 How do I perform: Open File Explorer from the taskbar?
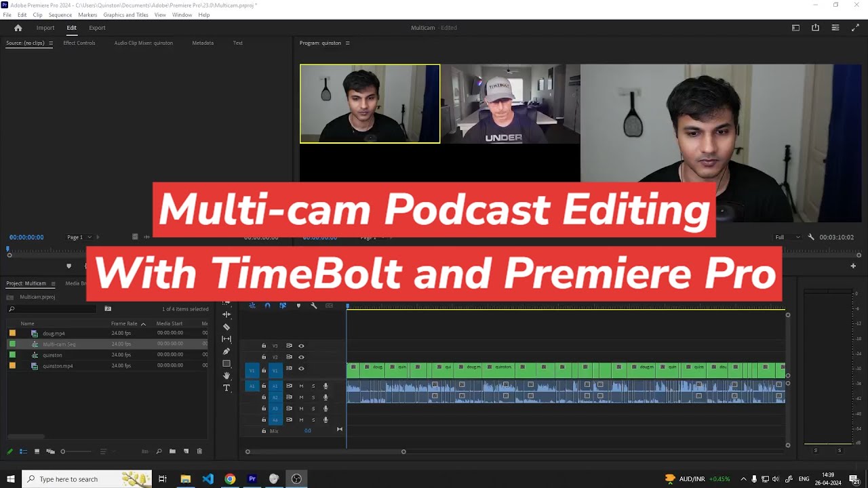tap(185, 479)
